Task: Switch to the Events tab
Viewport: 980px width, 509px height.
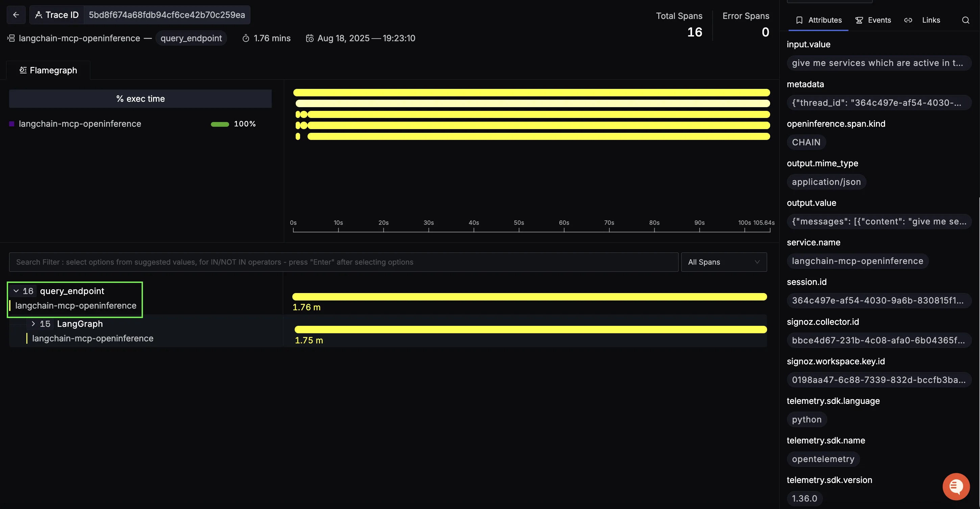Action: [x=879, y=20]
